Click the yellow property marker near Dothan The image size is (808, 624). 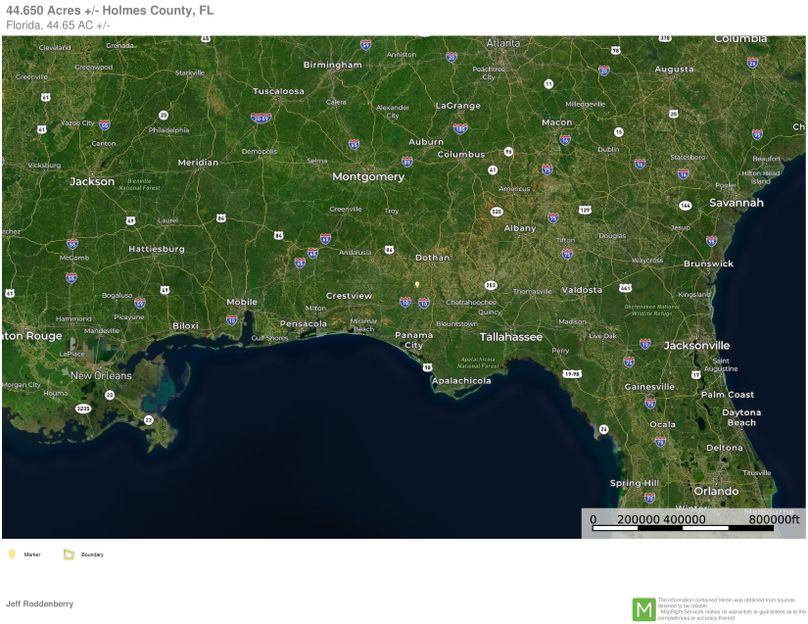point(418,284)
